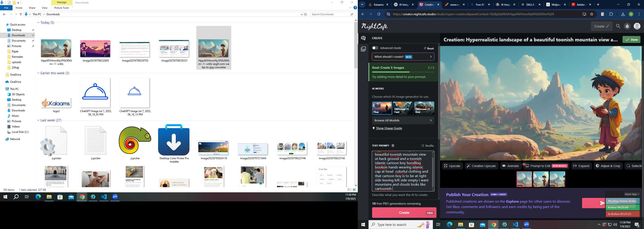The width and height of the screenshot is (644, 229).
Task: Open the Share ribbon tab in Explorer
Action: coord(32,8)
